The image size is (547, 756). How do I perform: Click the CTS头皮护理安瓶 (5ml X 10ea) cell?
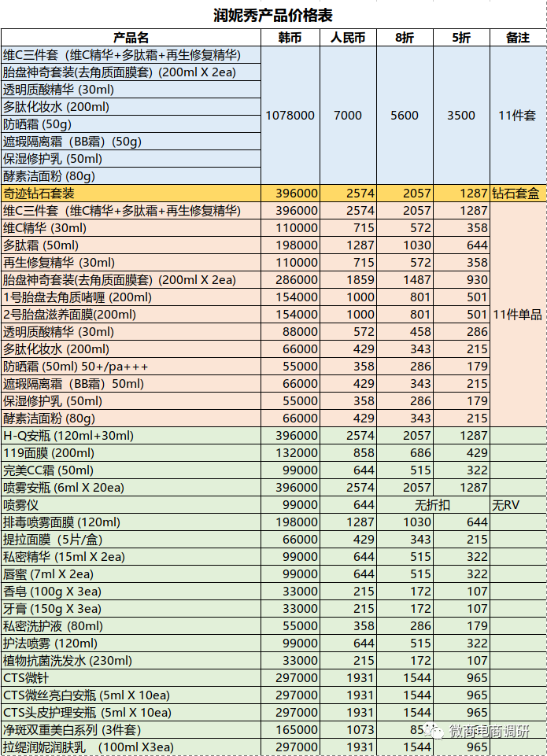pyautogui.click(x=131, y=713)
